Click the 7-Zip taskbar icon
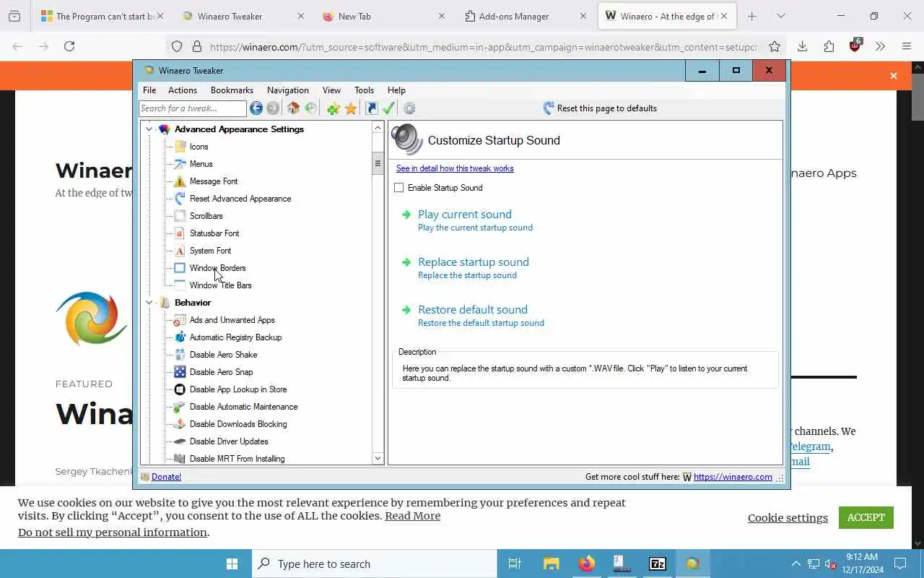This screenshot has width=924, height=578. point(657,564)
